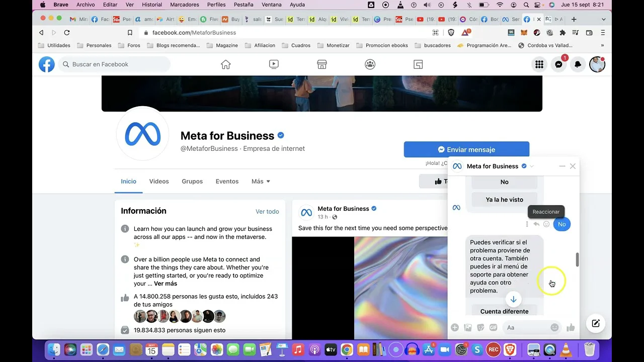
Task: Open emoji picker in chat input
Action: [554, 327]
